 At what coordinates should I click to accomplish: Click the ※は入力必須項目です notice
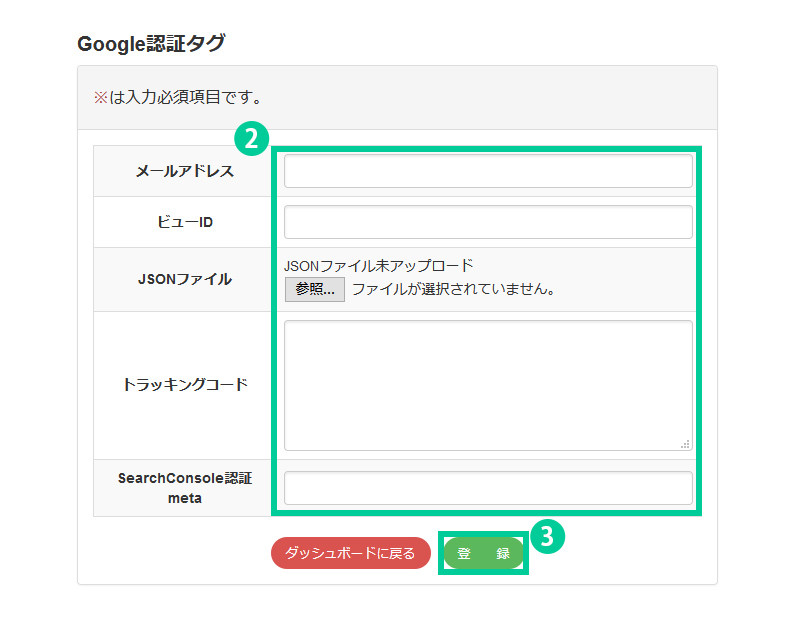178,98
